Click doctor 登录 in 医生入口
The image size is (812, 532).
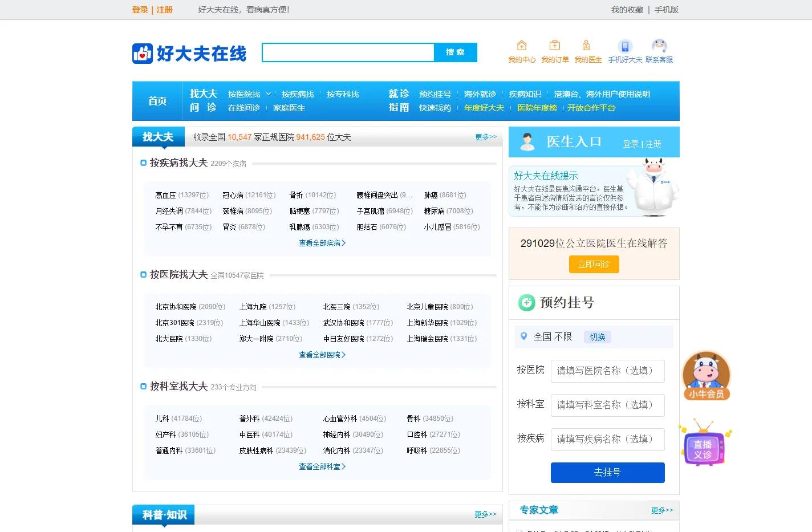click(631, 144)
